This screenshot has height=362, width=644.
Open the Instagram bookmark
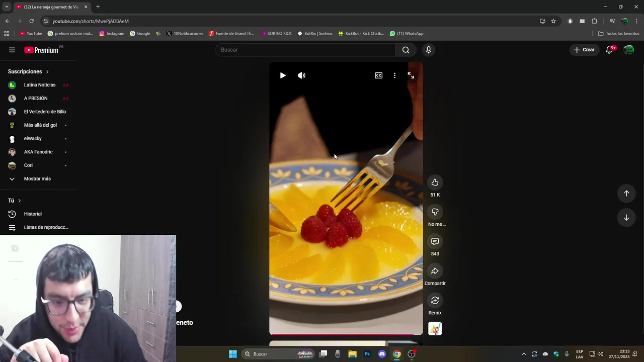pyautogui.click(x=112, y=34)
